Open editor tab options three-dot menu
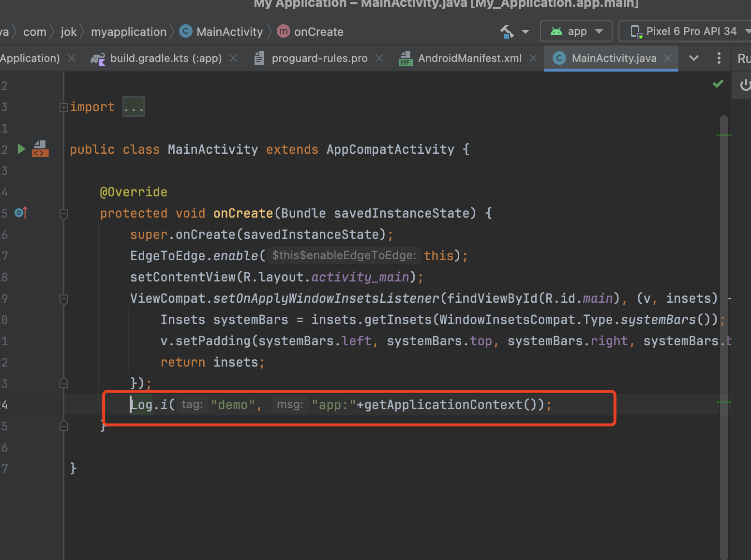The width and height of the screenshot is (751, 560). click(x=719, y=59)
